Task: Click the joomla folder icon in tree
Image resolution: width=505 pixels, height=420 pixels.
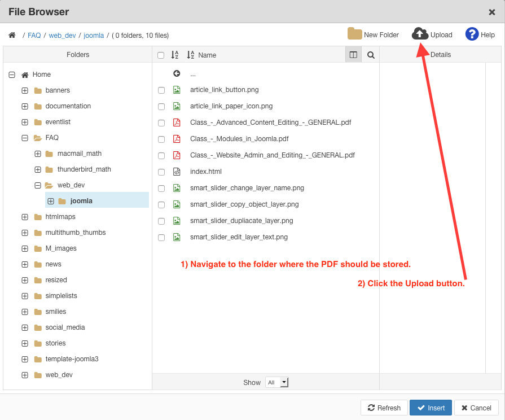Action: click(62, 201)
